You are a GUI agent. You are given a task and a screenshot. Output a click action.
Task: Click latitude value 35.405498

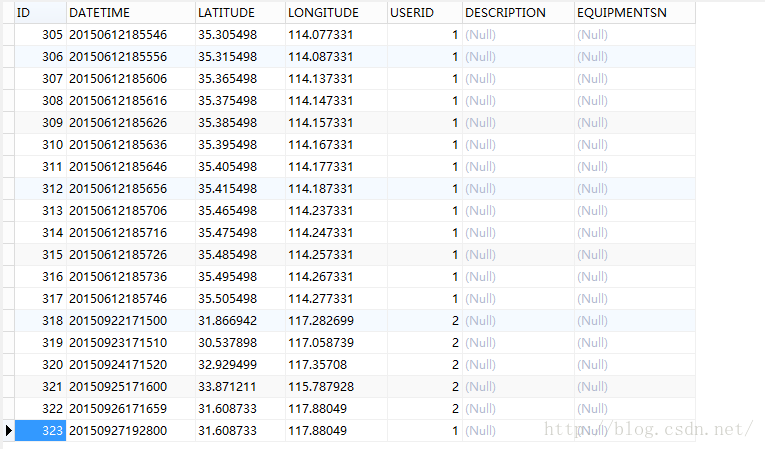(240, 166)
